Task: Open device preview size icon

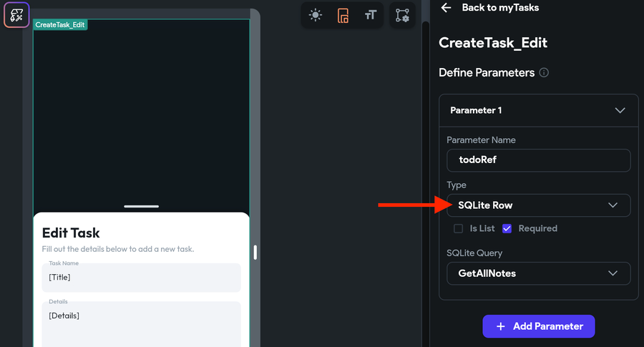Action: click(x=343, y=16)
